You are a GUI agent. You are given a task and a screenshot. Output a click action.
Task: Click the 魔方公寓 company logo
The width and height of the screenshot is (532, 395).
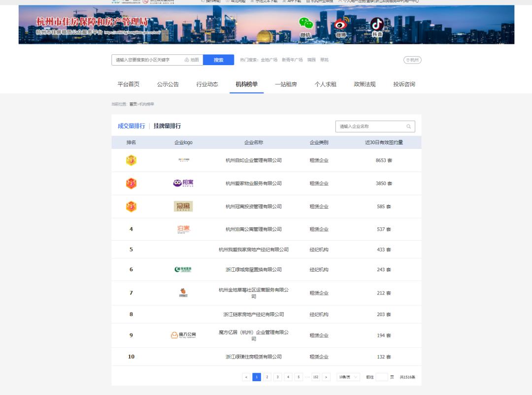pos(183,335)
